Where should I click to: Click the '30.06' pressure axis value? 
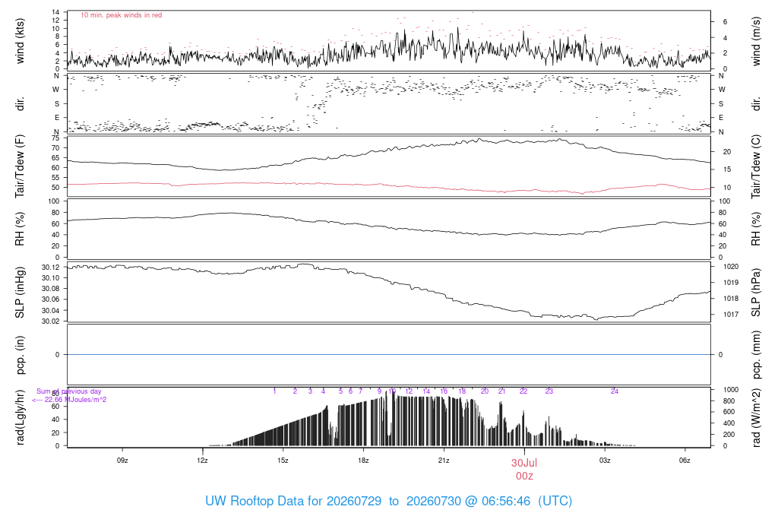(50, 299)
